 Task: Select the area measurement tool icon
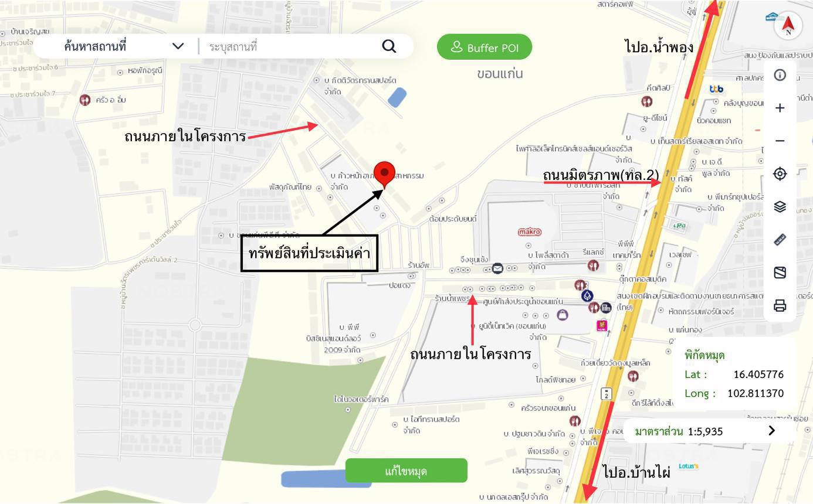(x=780, y=273)
